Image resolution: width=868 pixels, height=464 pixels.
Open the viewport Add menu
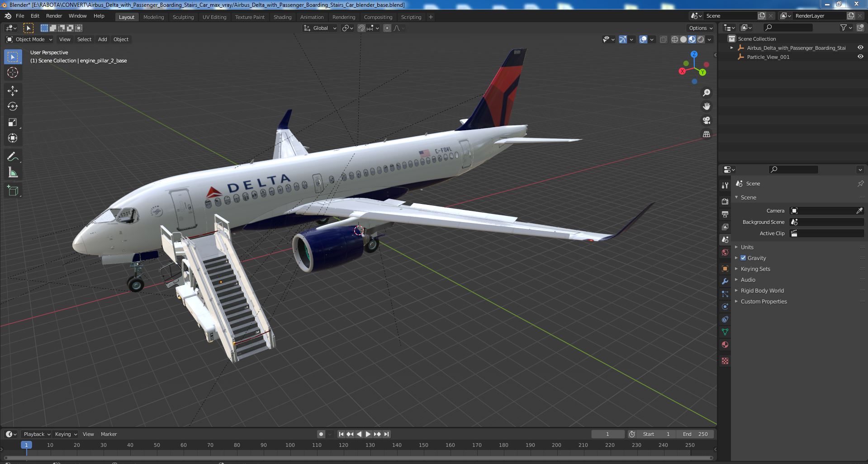103,39
